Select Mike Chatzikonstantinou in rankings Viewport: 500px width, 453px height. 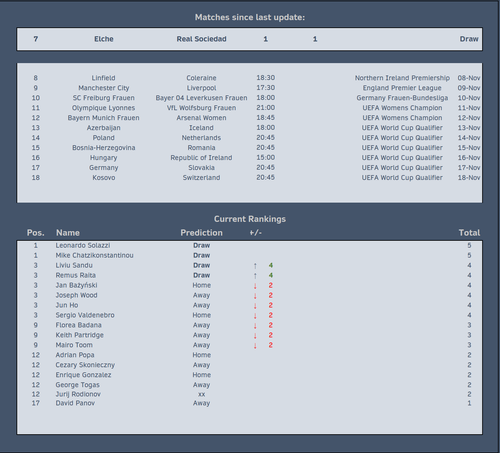[x=94, y=256]
